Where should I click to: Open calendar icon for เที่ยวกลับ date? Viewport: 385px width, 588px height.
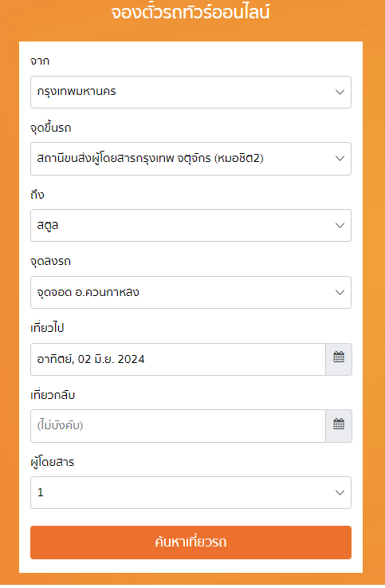(x=339, y=425)
